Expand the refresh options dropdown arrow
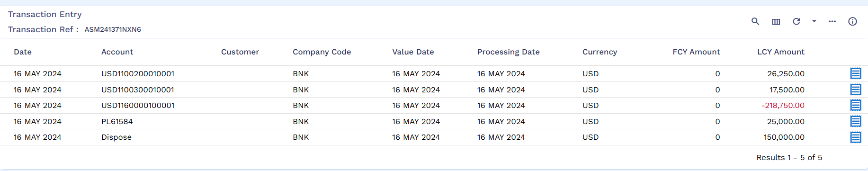The height and width of the screenshot is (171, 868). (x=814, y=21)
